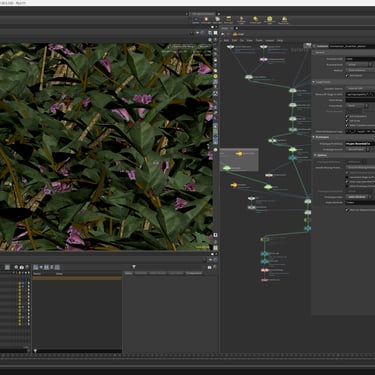Select the Camera shelf tool

[196, 20]
